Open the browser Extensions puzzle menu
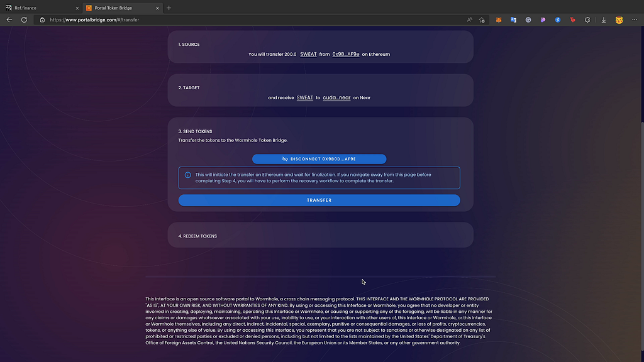Viewport: 644px width, 362px height. click(x=587, y=19)
